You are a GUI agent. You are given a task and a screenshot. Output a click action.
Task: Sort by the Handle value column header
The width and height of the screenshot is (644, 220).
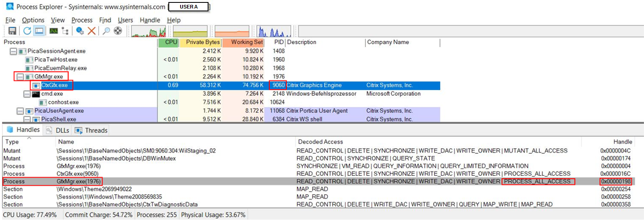click(x=608, y=142)
